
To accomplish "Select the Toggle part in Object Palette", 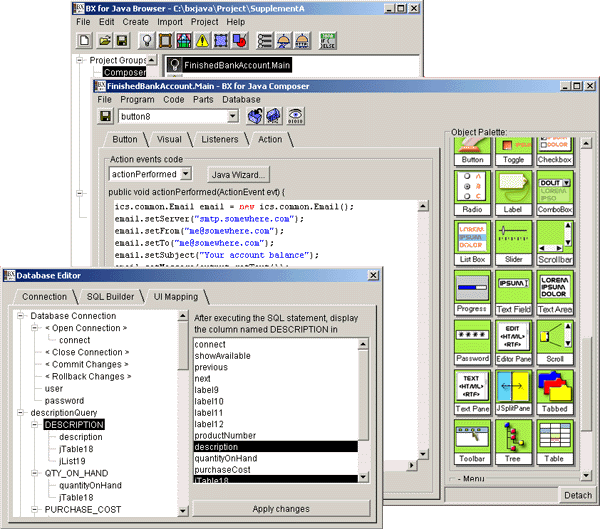I will pos(514,152).
